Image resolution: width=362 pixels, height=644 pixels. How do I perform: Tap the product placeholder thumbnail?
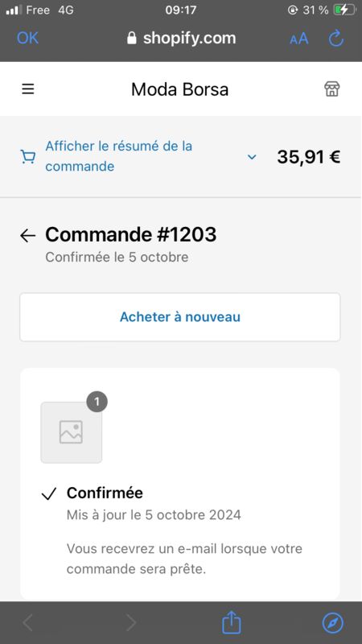click(71, 432)
